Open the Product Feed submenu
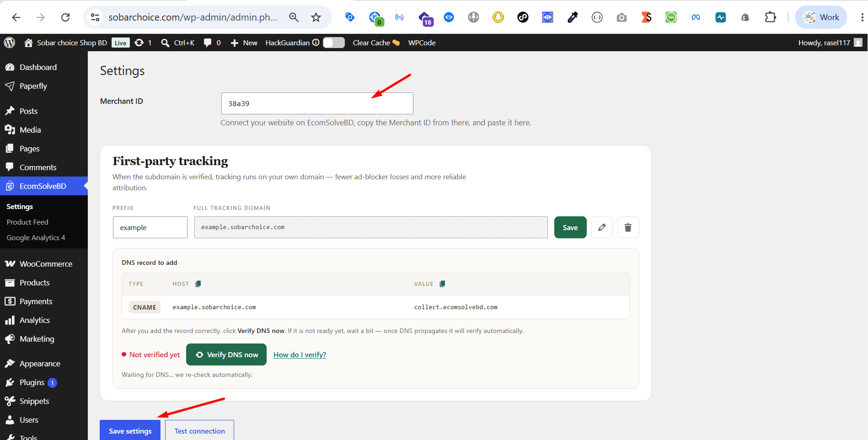This screenshot has width=868, height=440. click(x=27, y=222)
